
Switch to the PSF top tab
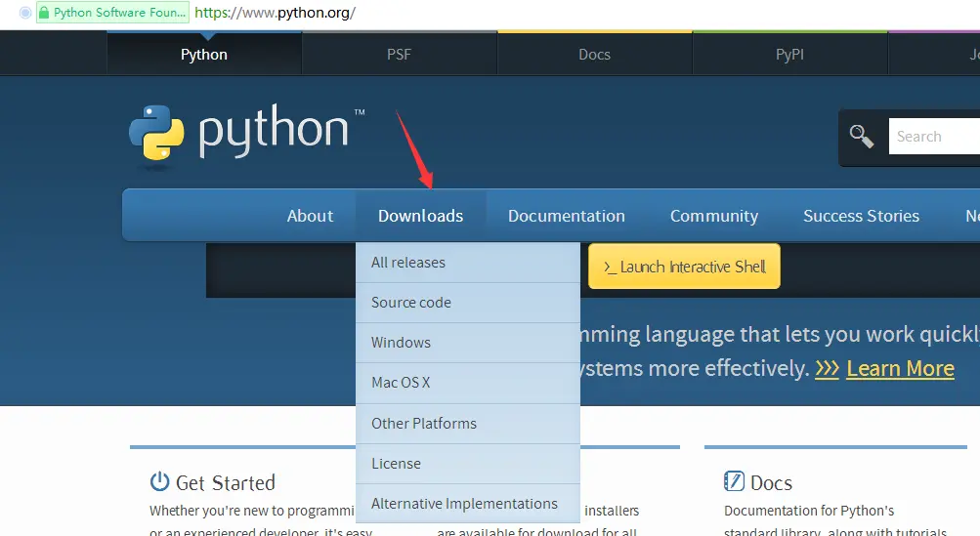click(x=400, y=55)
